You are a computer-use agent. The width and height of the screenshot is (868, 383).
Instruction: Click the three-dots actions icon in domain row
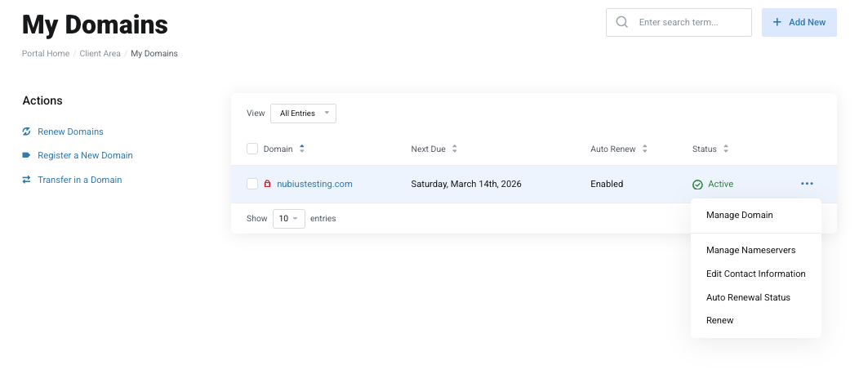[807, 184]
